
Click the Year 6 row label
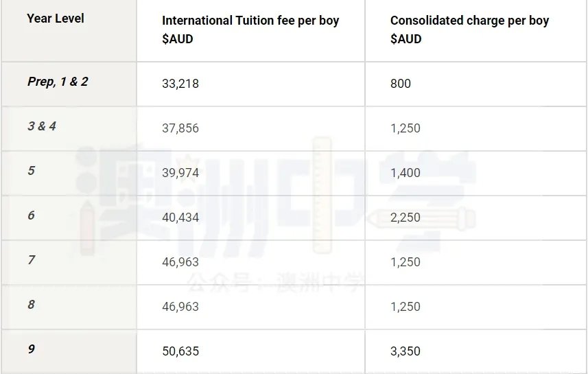click(x=31, y=215)
